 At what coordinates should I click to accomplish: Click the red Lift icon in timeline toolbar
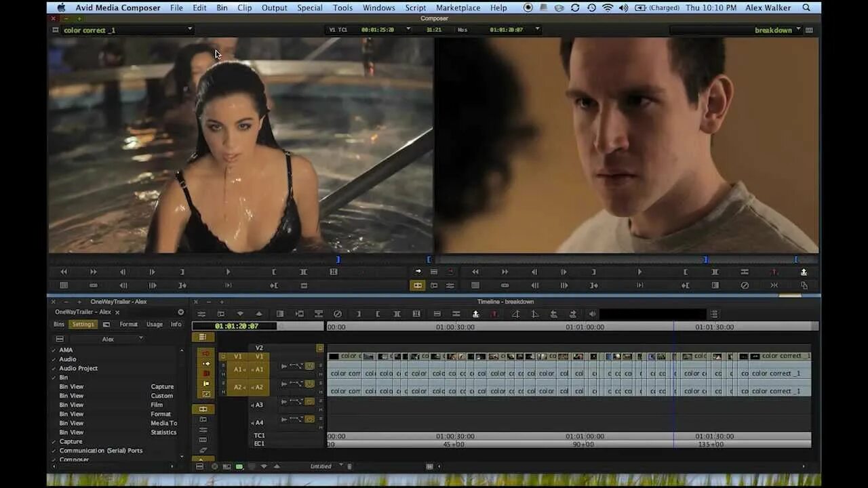tap(494, 314)
